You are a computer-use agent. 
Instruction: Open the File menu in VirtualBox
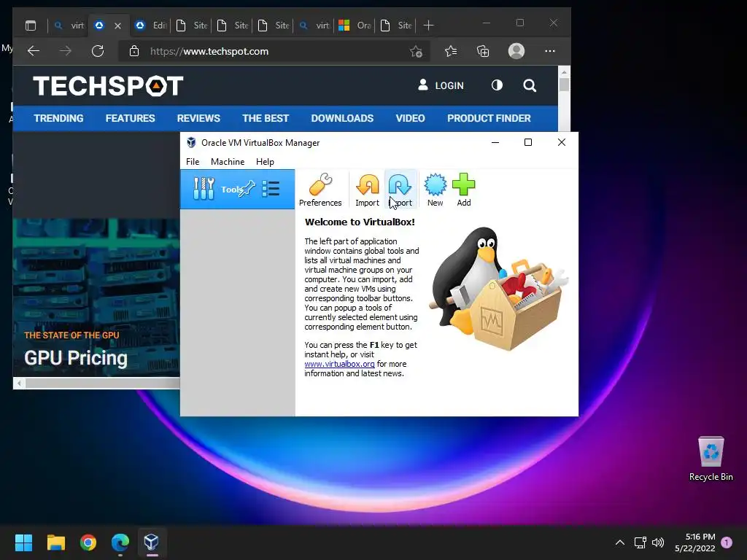[x=193, y=161]
